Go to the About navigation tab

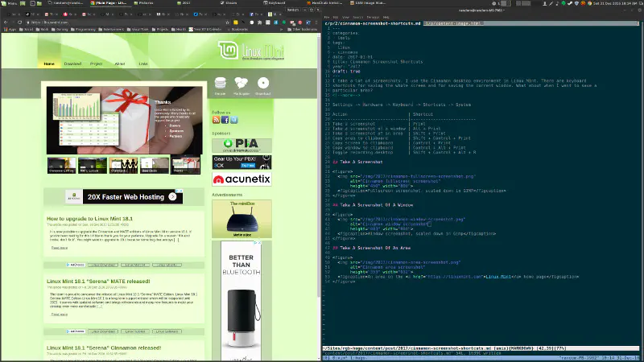click(119, 64)
